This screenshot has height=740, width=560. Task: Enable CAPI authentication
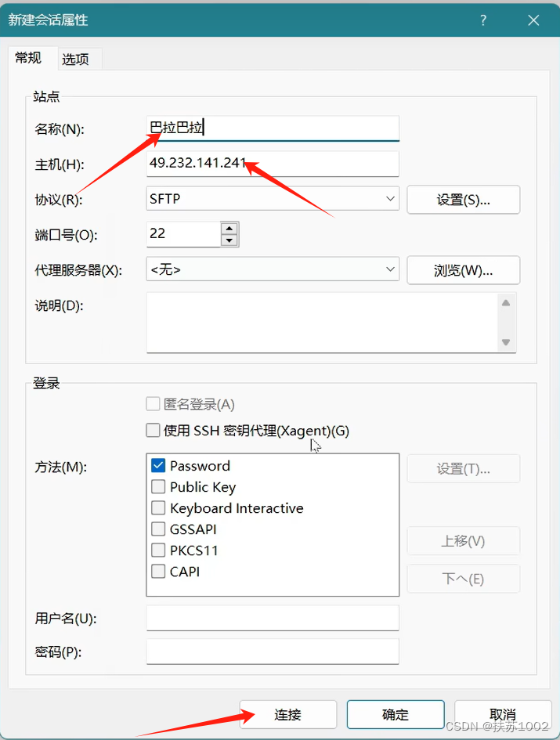(157, 571)
